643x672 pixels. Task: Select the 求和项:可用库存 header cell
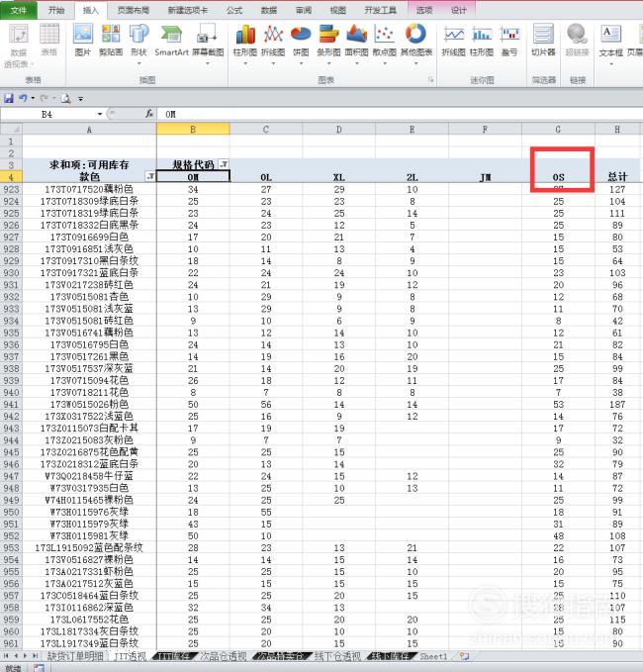(89, 164)
